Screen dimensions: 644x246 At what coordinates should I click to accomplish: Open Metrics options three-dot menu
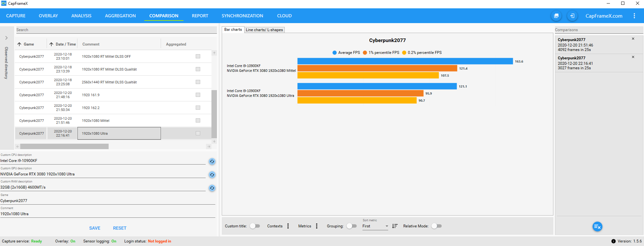[317, 226]
